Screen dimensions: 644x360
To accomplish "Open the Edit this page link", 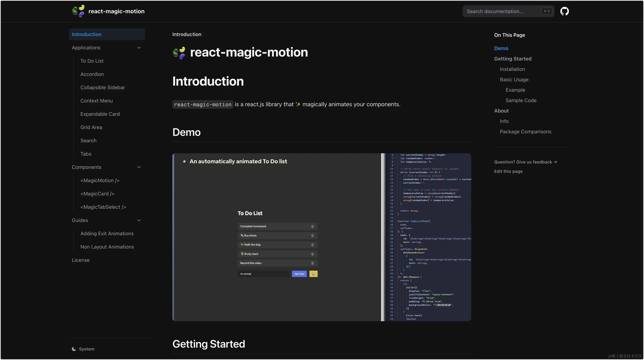I will pos(508,171).
